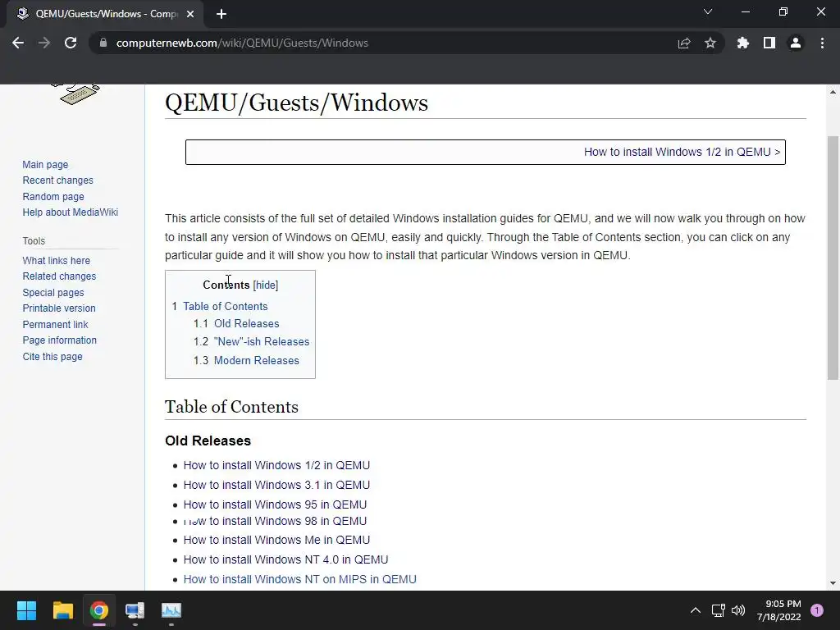
Task: Open Special pages link
Action: pyautogui.click(x=53, y=293)
